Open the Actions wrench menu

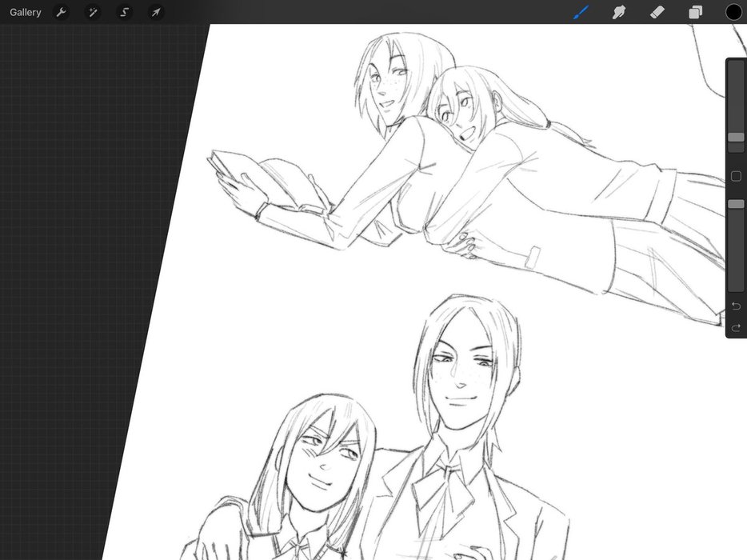tap(61, 12)
